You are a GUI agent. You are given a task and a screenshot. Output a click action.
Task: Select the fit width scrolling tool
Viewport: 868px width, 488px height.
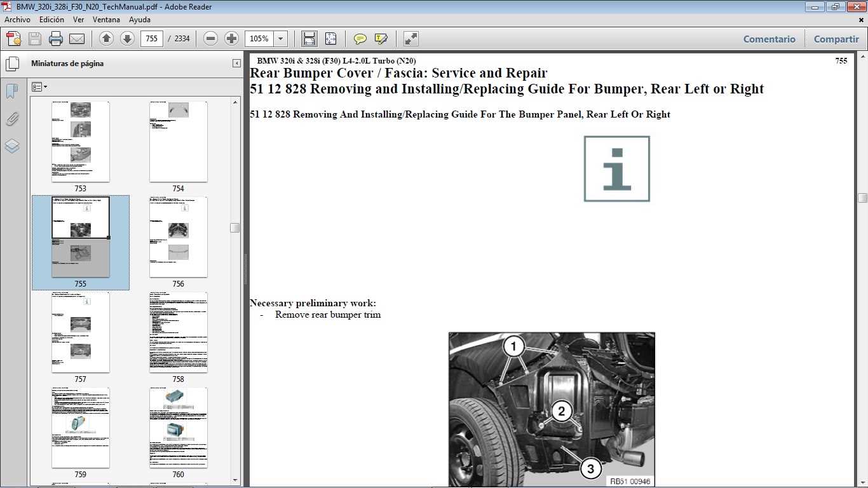tap(309, 39)
